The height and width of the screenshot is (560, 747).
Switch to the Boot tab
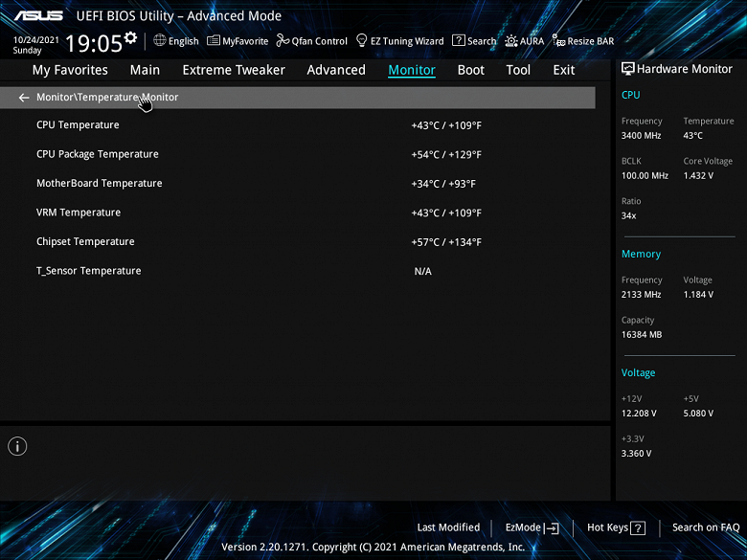point(470,70)
